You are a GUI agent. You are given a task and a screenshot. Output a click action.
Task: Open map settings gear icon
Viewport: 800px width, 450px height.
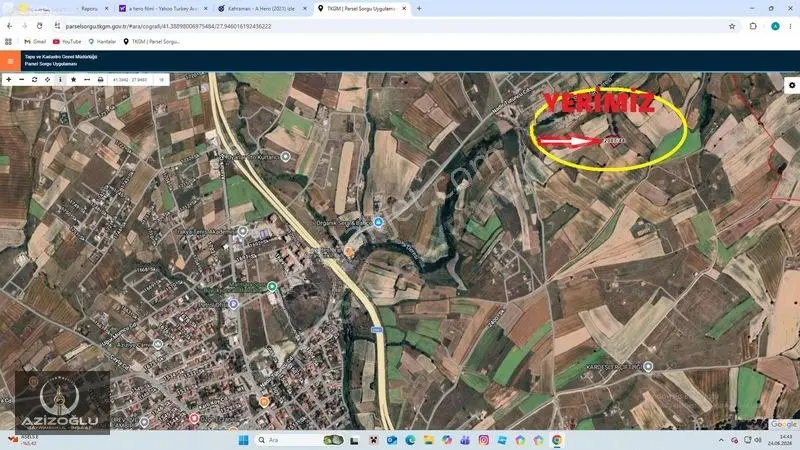tap(792, 85)
